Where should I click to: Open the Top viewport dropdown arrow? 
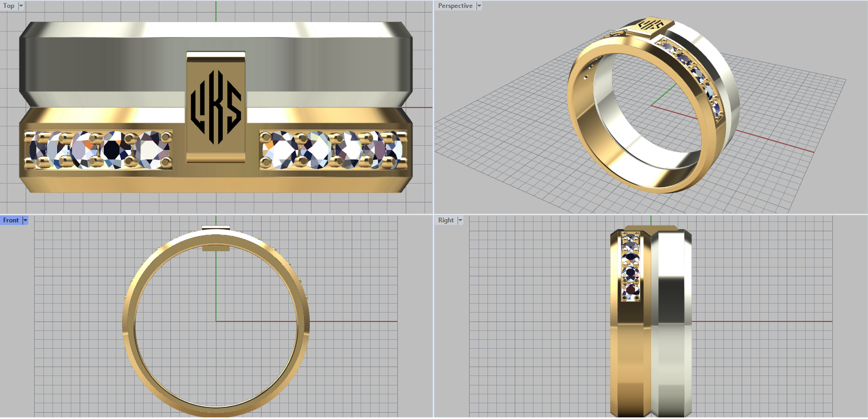(21, 6)
